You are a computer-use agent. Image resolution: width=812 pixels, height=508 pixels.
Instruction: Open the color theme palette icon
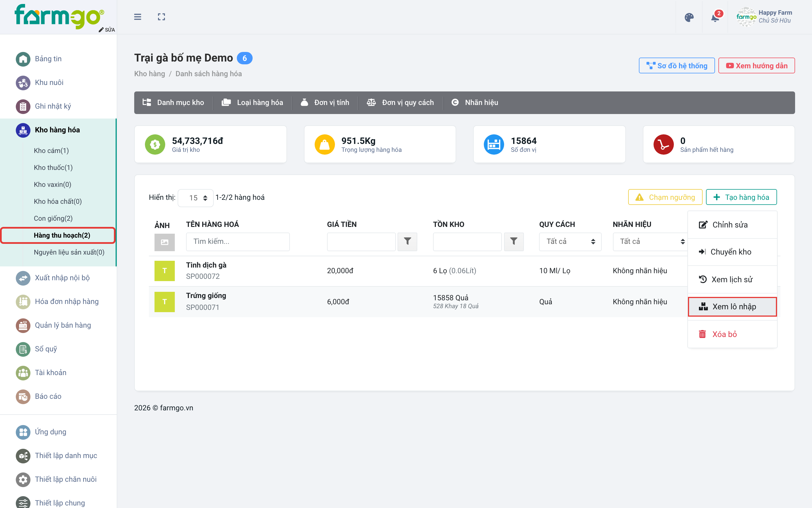(x=689, y=17)
